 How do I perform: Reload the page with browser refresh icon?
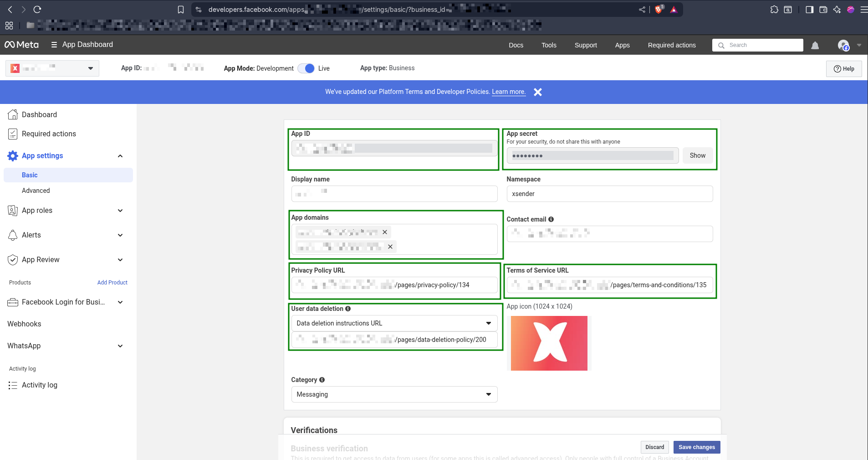[37, 10]
